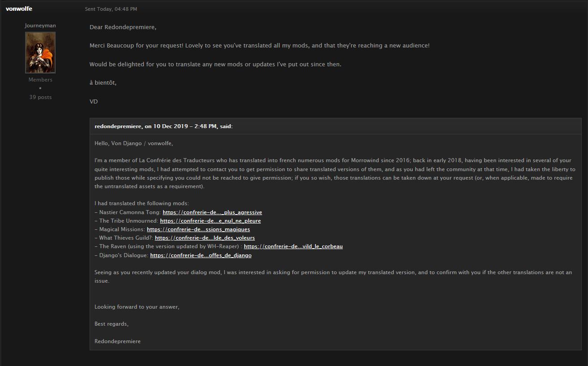Open the What Thieves Guild translation link
This screenshot has width=588, height=366.
[x=205, y=238]
